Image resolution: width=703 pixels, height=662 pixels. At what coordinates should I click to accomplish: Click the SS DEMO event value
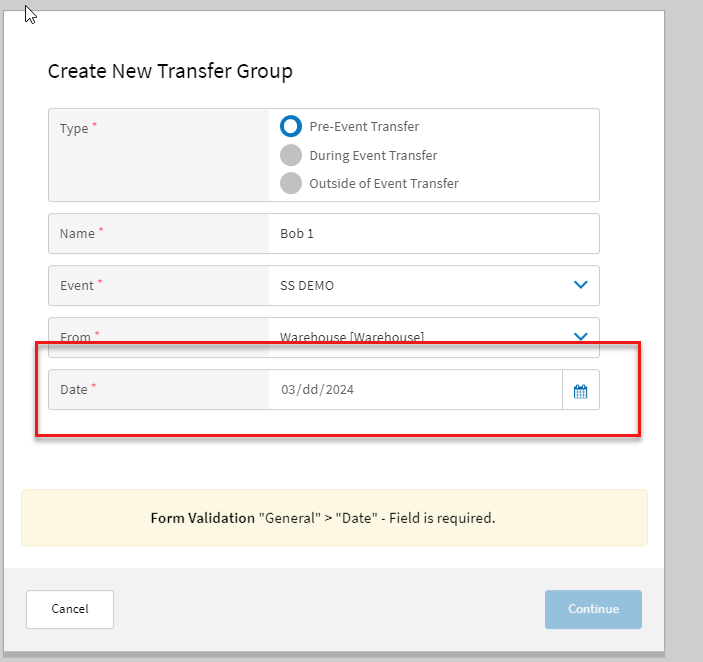(307, 285)
